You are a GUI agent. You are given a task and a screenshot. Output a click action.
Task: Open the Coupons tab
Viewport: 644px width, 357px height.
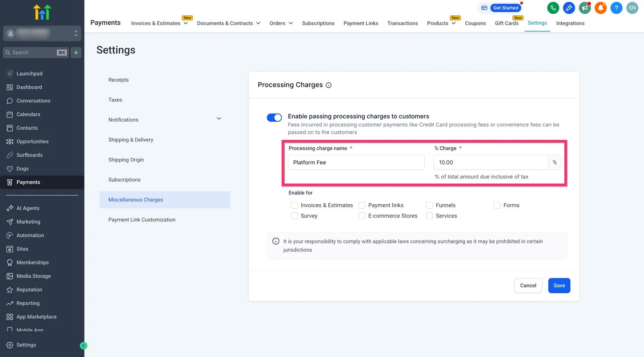[x=475, y=23]
